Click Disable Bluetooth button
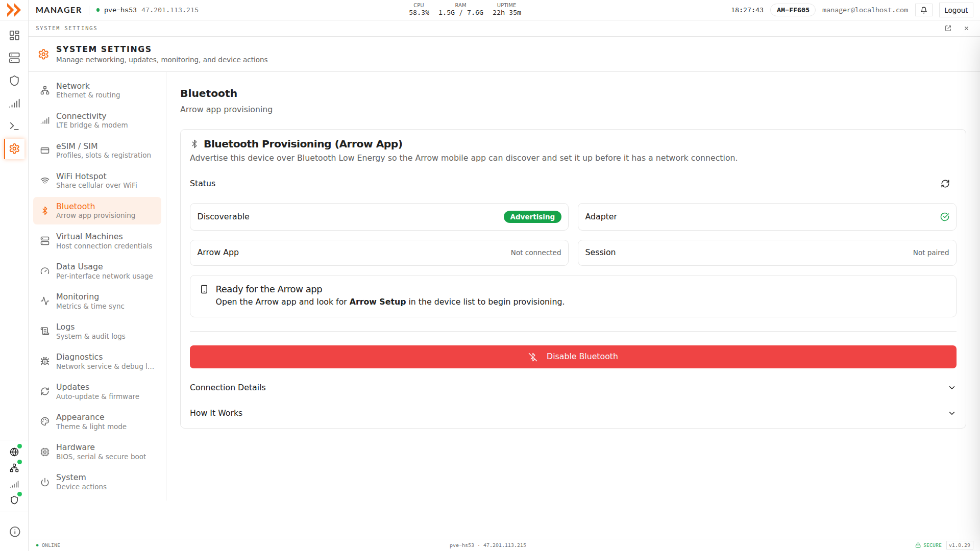 573,357
